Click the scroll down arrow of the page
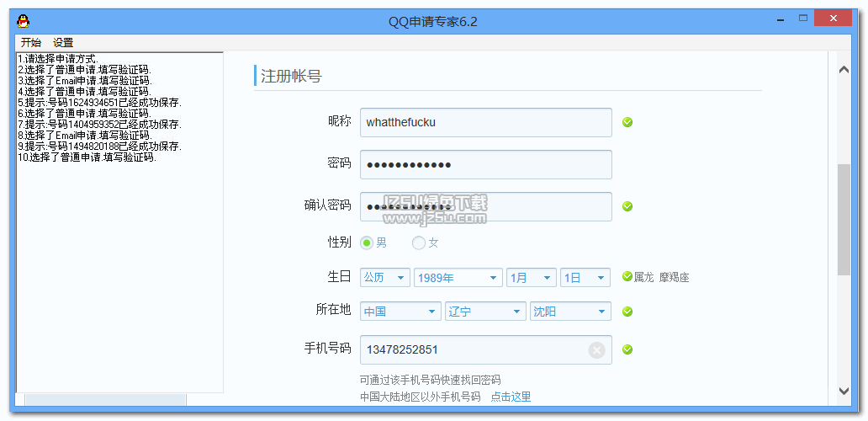 (844, 391)
